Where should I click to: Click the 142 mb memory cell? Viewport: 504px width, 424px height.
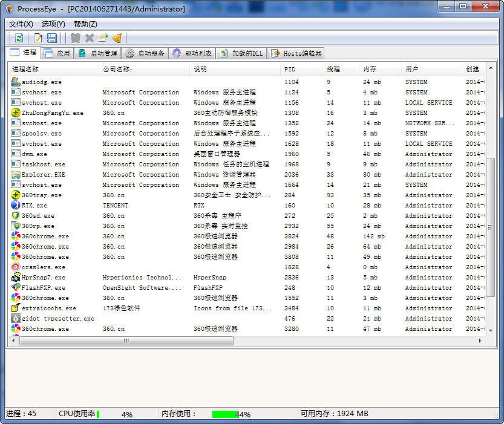click(x=374, y=236)
